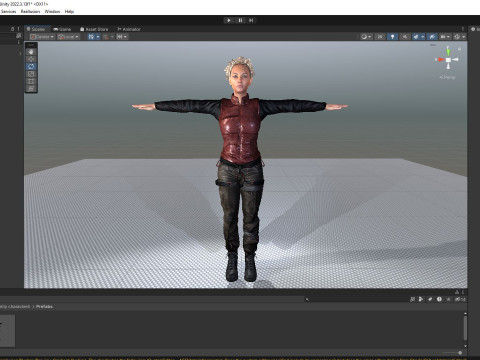Viewport: 480px width, 360px height.
Task: Toggle 2D view mode
Action: pos(380,37)
